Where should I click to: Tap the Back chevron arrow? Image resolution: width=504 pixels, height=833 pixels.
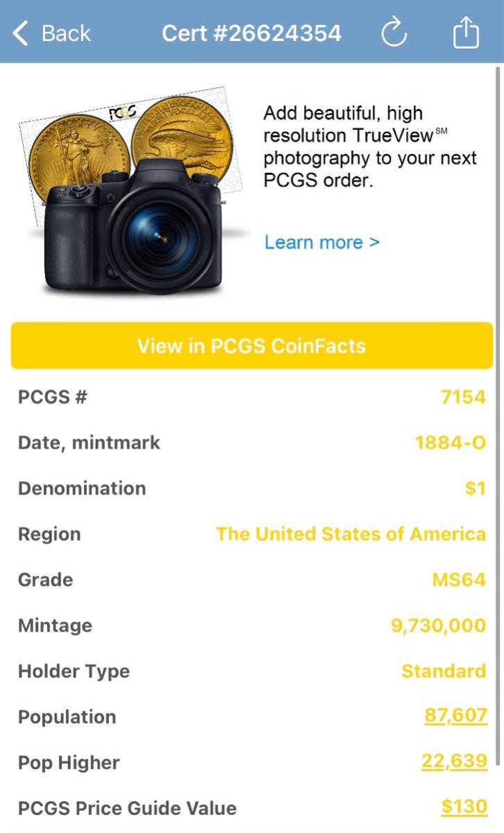point(21,33)
